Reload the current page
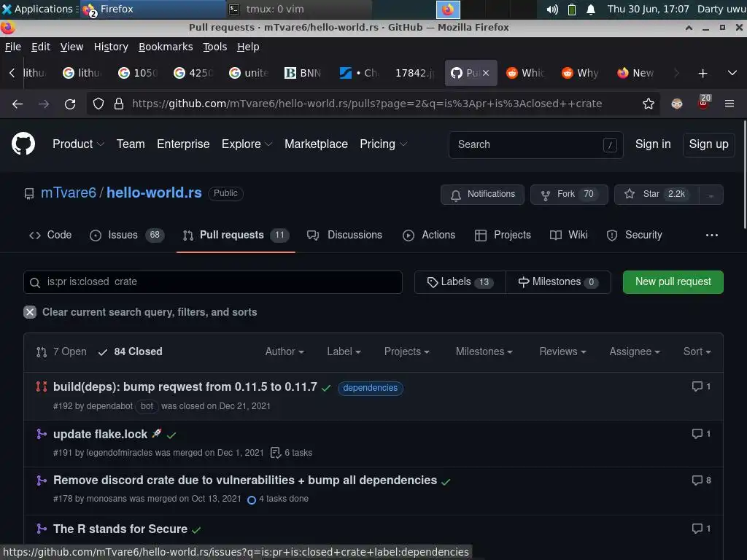This screenshot has height=560, width=747. (x=70, y=104)
